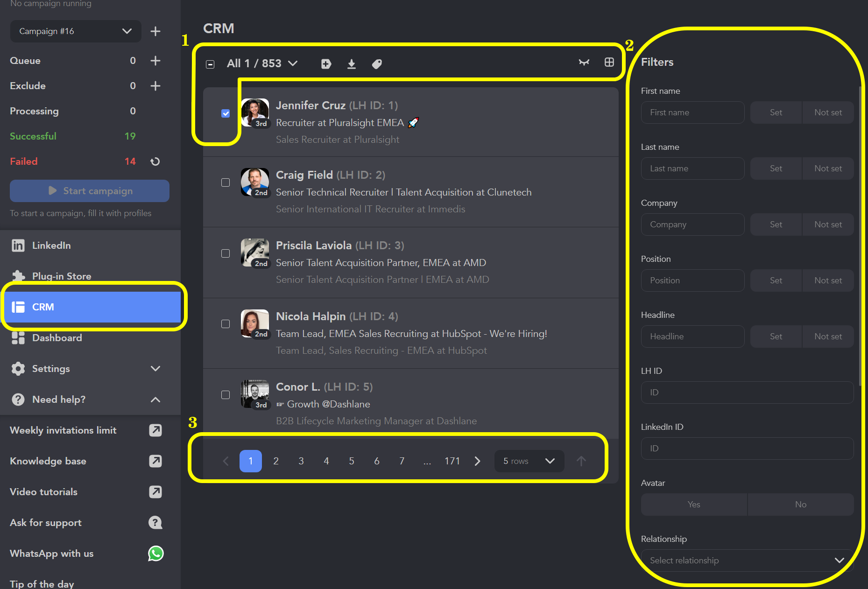The image size is (868, 589).
Task: Retry failed profiles refresh icon
Action: click(x=155, y=161)
